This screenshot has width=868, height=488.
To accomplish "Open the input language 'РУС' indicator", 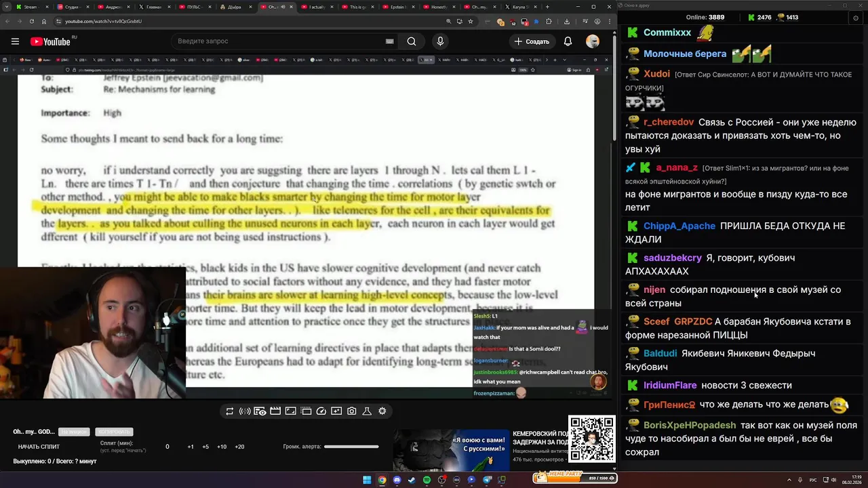I will tap(813, 480).
